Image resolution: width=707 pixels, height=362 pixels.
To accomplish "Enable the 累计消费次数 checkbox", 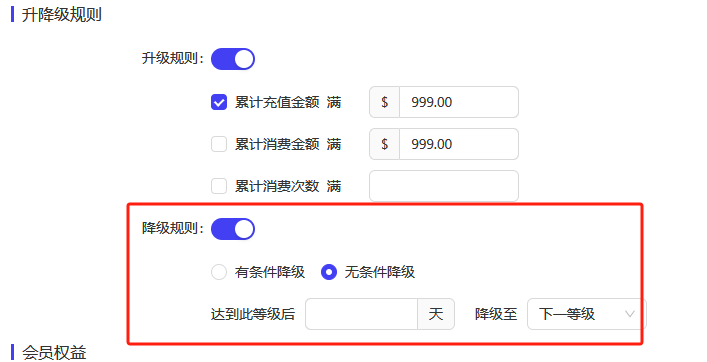I will tap(219, 186).
